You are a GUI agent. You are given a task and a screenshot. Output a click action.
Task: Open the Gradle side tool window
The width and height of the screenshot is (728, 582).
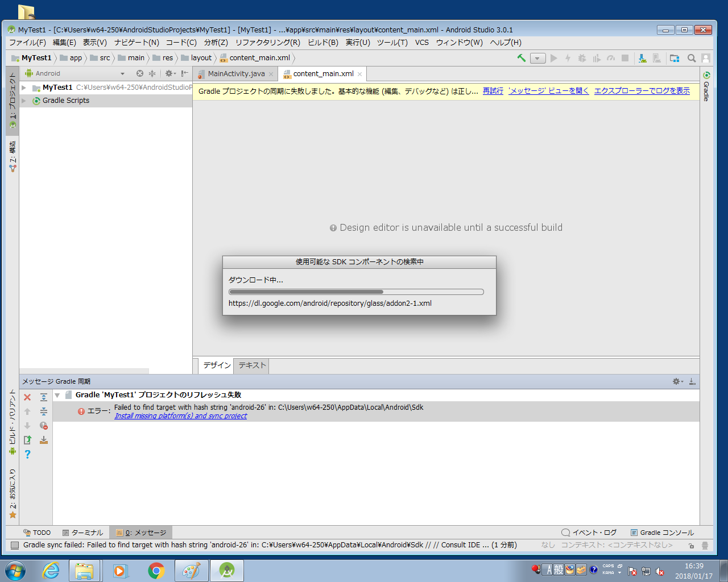tap(706, 86)
